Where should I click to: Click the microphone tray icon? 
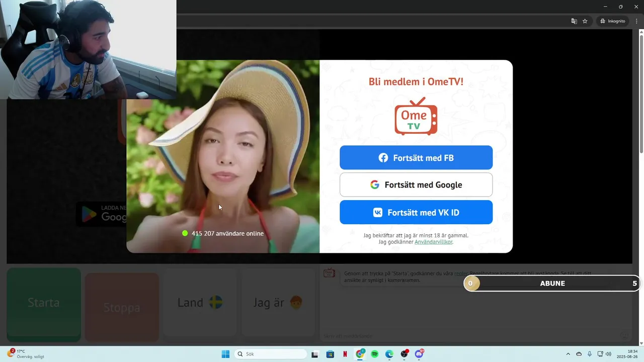click(590, 354)
